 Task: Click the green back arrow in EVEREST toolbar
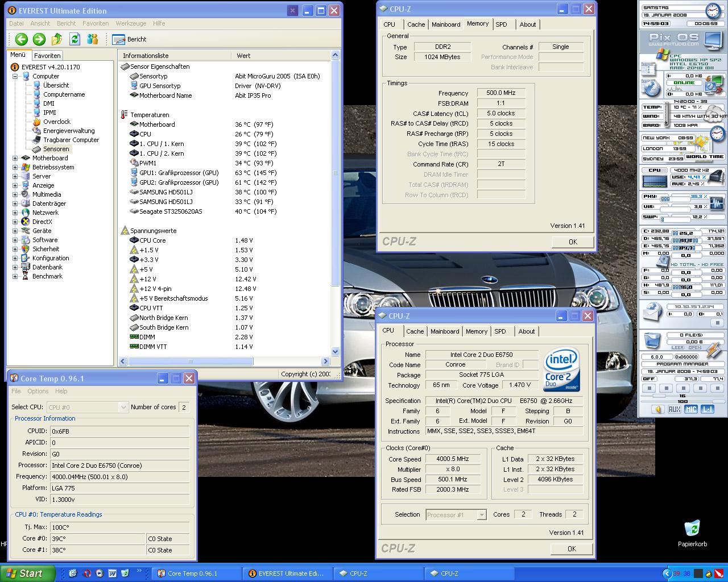click(21, 39)
